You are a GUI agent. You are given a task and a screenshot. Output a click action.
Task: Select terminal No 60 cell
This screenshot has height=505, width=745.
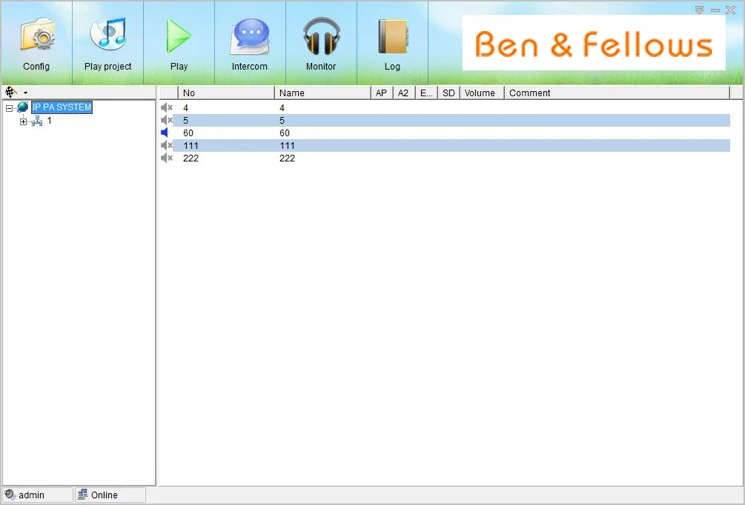click(x=188, y=133)
